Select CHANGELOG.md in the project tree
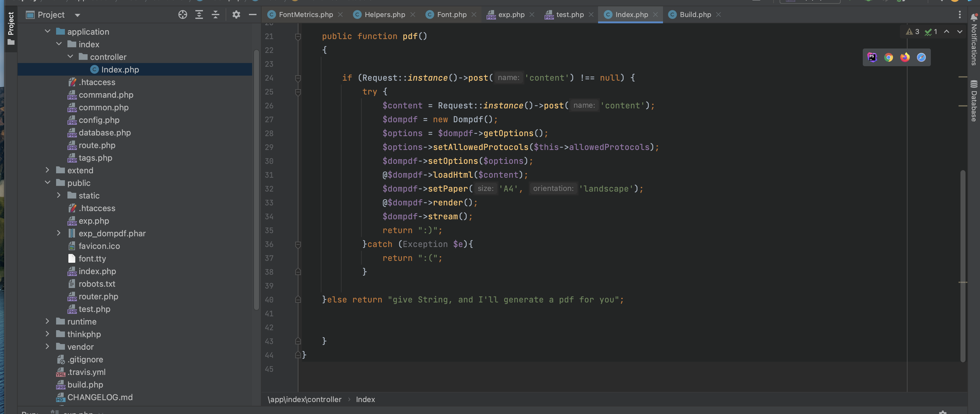Image resolution: width=980 pixels, height=414 pixels. (100, 397)
